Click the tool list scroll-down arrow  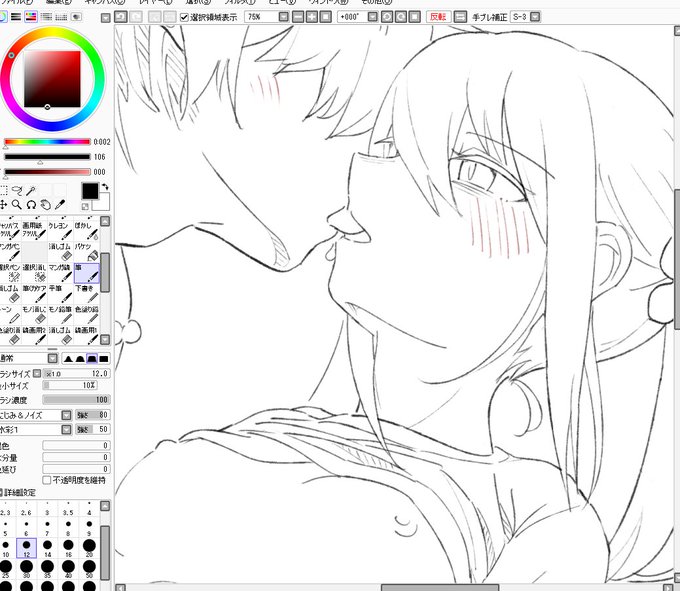click(x=105, y=340)
